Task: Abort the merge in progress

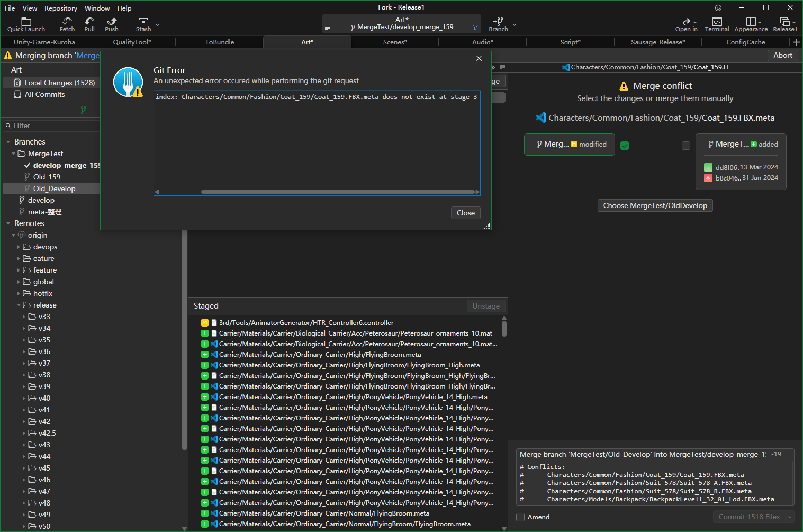Action: point(782,56)
